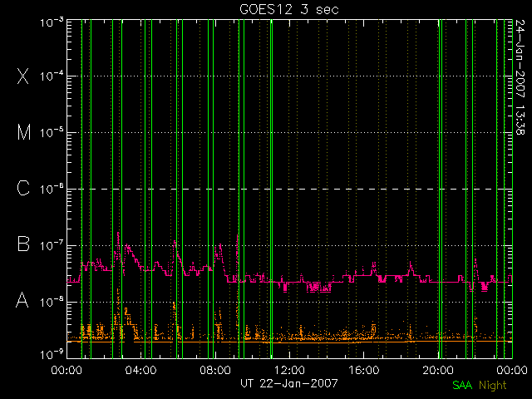Click the 10⁻⁵ y-axis tick label
The height and width of the screenshot is (399, 532).
click(52, 132)
